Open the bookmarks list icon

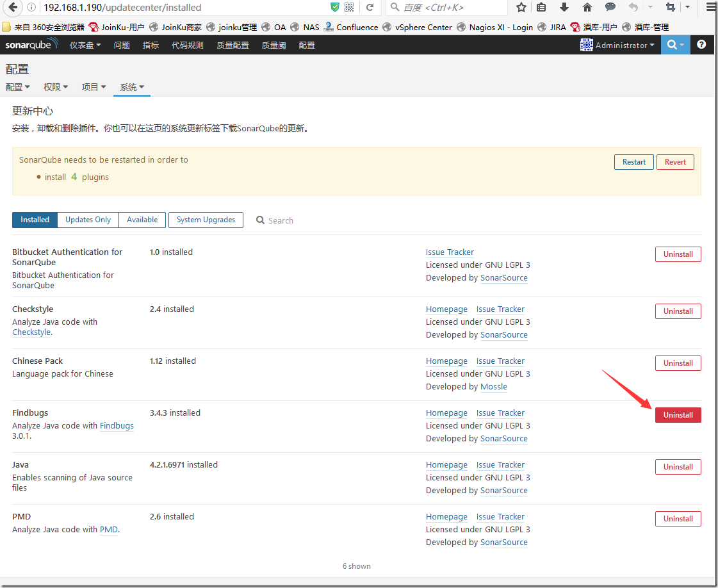click(541, 7)
